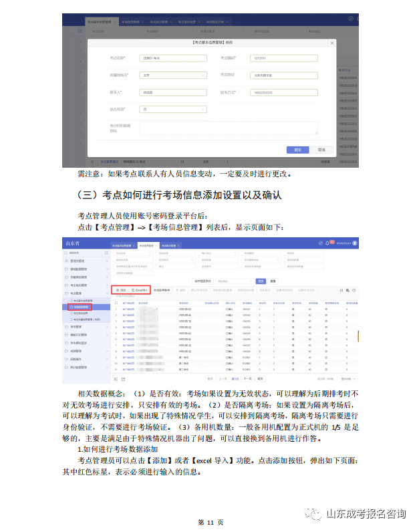The height and width of the screenshot is (532, 419).
Task: Expand the 考务管理 sidebar menu
Action: pyautogui.click(x=86, y=327)
